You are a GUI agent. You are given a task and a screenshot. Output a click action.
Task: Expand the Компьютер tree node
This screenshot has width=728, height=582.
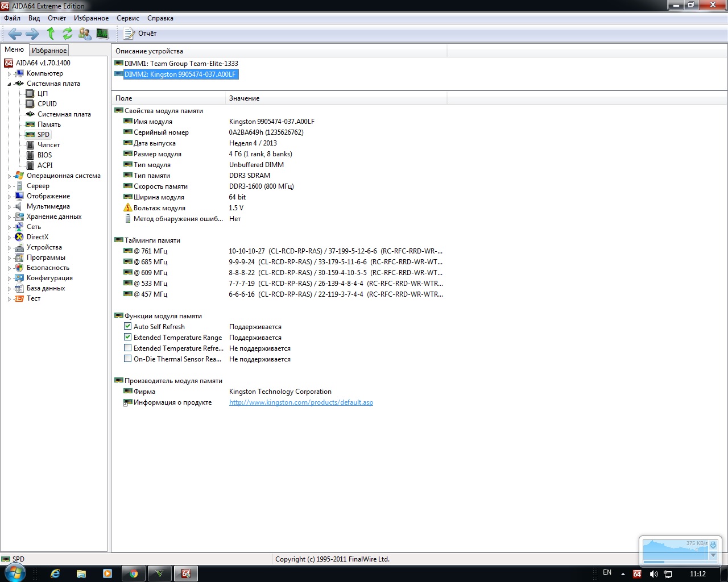pyautogui.click(x=9, y=74)
